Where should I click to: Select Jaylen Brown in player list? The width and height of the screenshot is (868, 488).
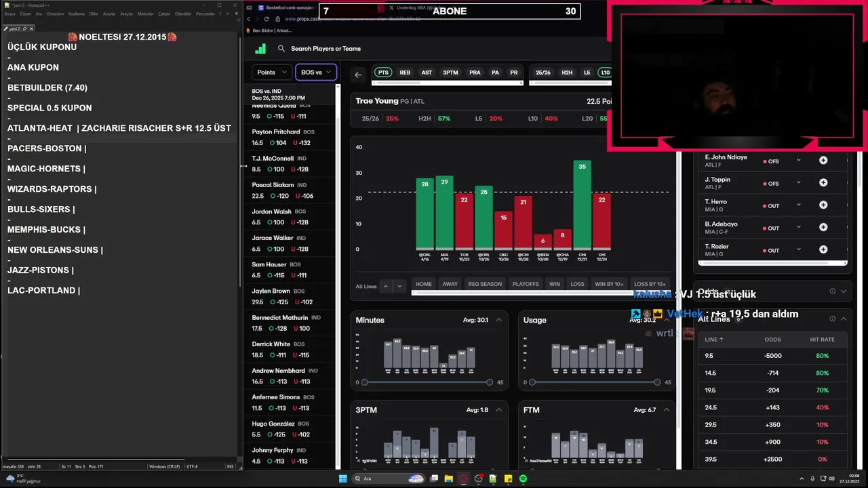(290, 296)
